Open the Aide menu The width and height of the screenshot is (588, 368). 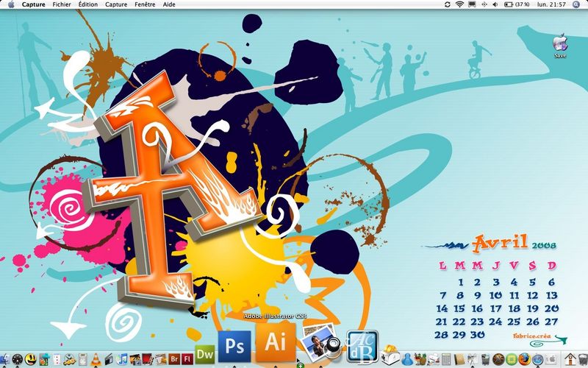169,4
